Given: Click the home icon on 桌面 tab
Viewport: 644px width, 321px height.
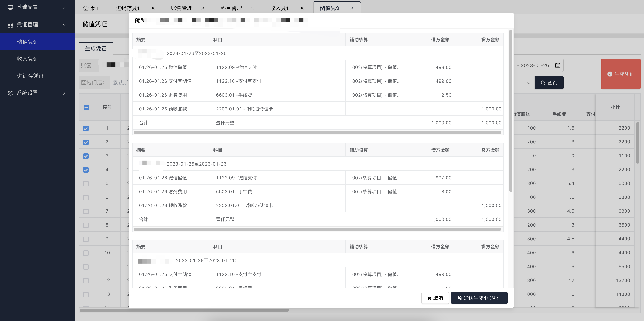Looking at the screenshot, I should [86, 8].
